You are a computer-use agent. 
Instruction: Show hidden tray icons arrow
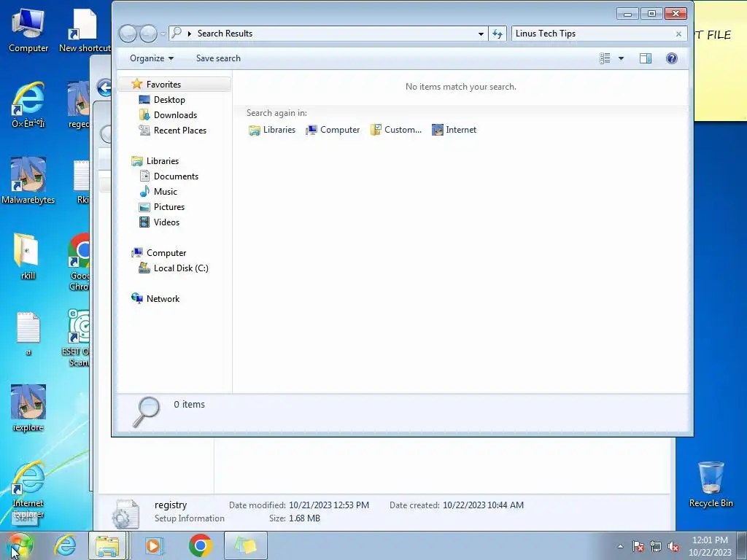(x=620, y=546)
